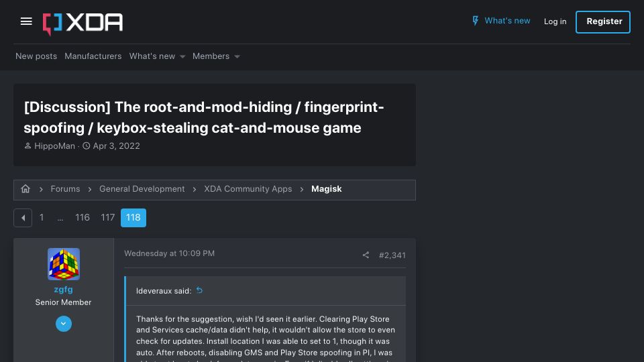
Task: Click 'ldeveraux said:' quote header
Action: (x=164, y=291)
